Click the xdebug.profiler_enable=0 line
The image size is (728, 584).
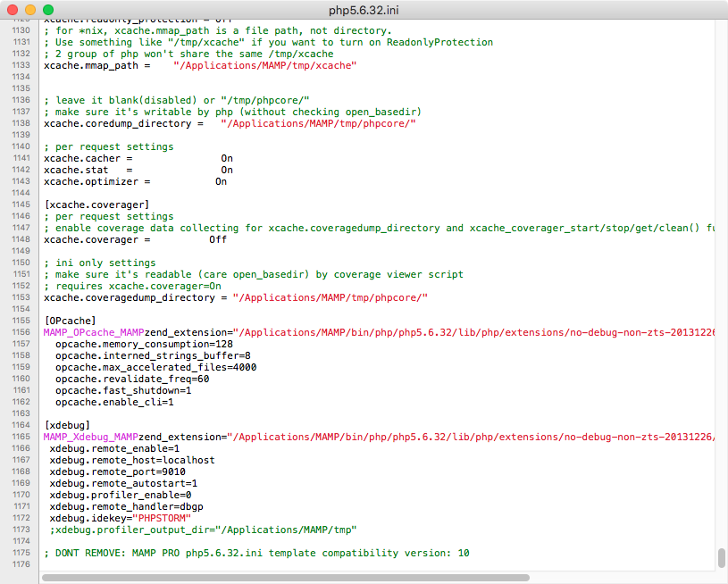(x=121, y=495)
